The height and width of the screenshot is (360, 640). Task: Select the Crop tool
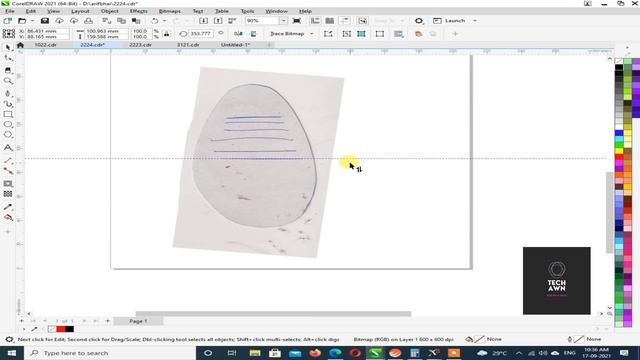(x=8, y=70)
